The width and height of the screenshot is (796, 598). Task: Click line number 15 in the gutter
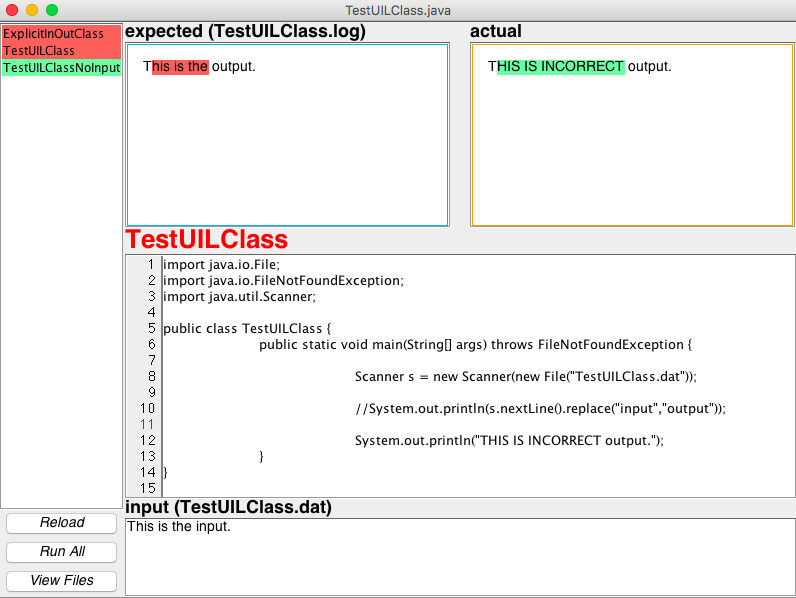(x=148, y=488)
